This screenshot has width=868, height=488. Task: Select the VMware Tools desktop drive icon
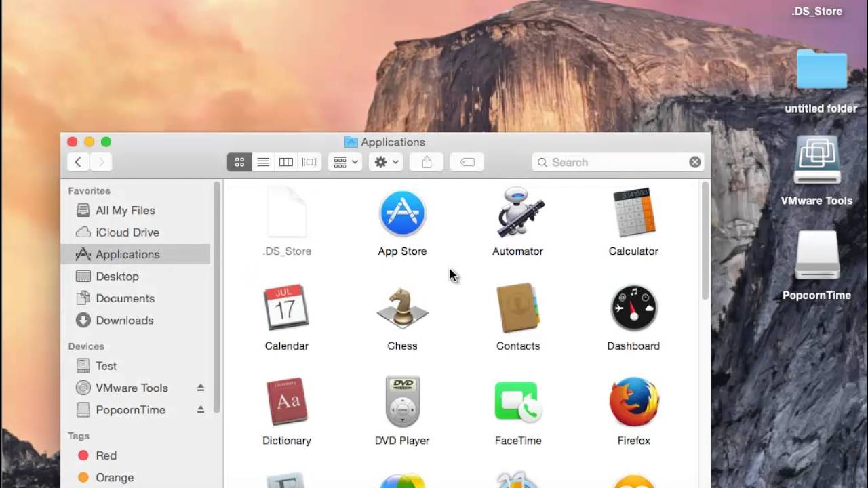[817, 161]
